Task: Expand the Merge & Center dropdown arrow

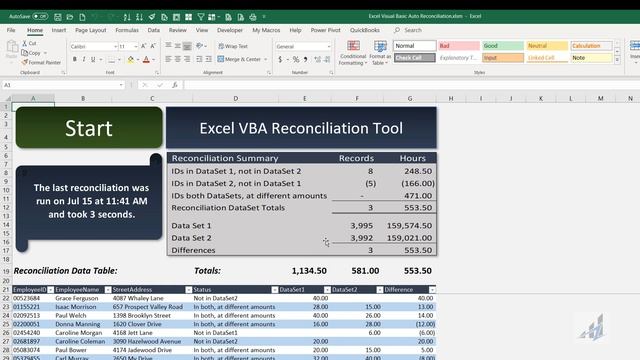Action: click(265, 60)
